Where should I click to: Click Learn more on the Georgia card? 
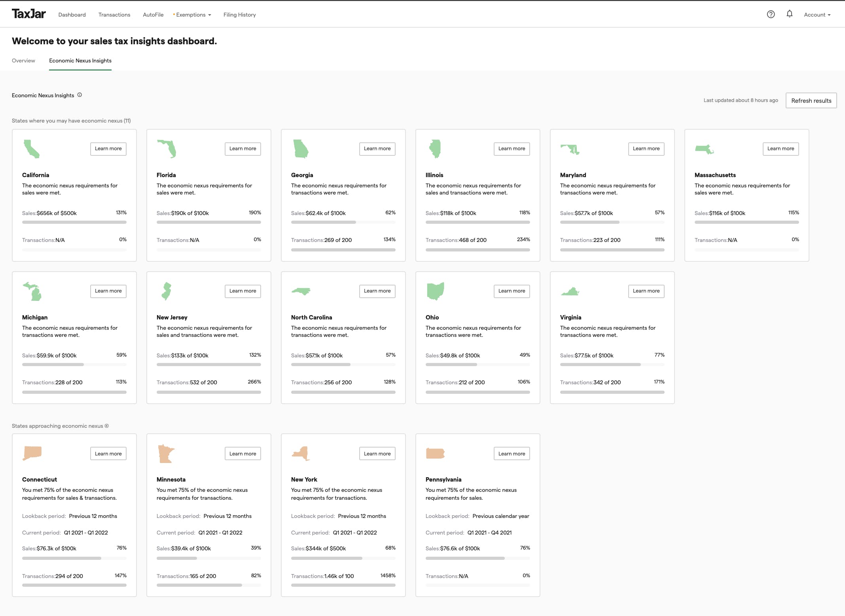[x=377, y=149]
